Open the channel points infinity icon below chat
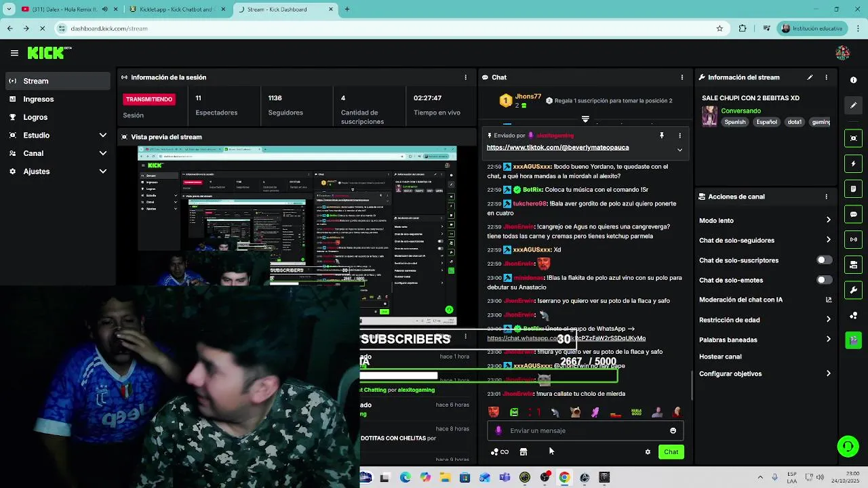Image resolution: width=868 pixels, height=488 pixels. coord(500,452)
